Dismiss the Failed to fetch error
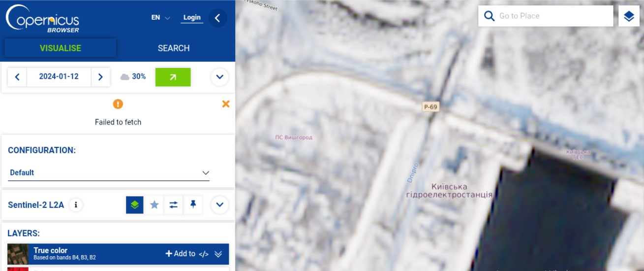The image size is (644, 271). [x=226, y=104]
